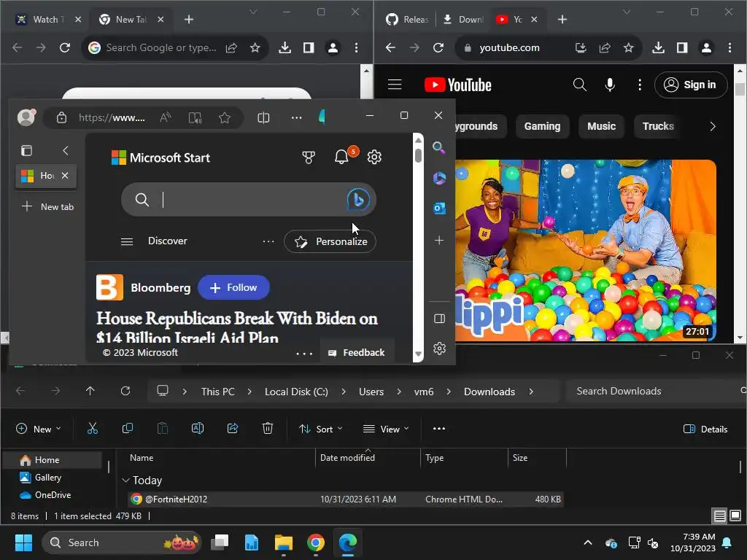Image resolution: width=747 pixels, height=560 pixels.
Task: Collapse the Today group in the file list
Action: coord(125,481)
